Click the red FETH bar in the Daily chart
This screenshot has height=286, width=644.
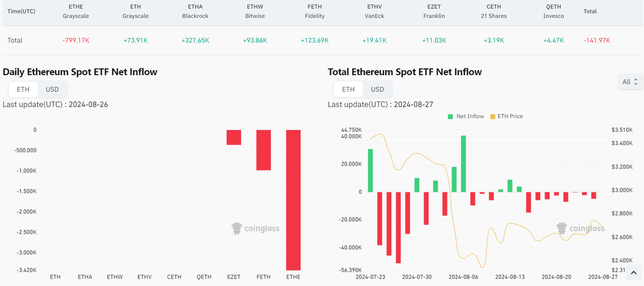pyautogui.click(x=263, y=150)
